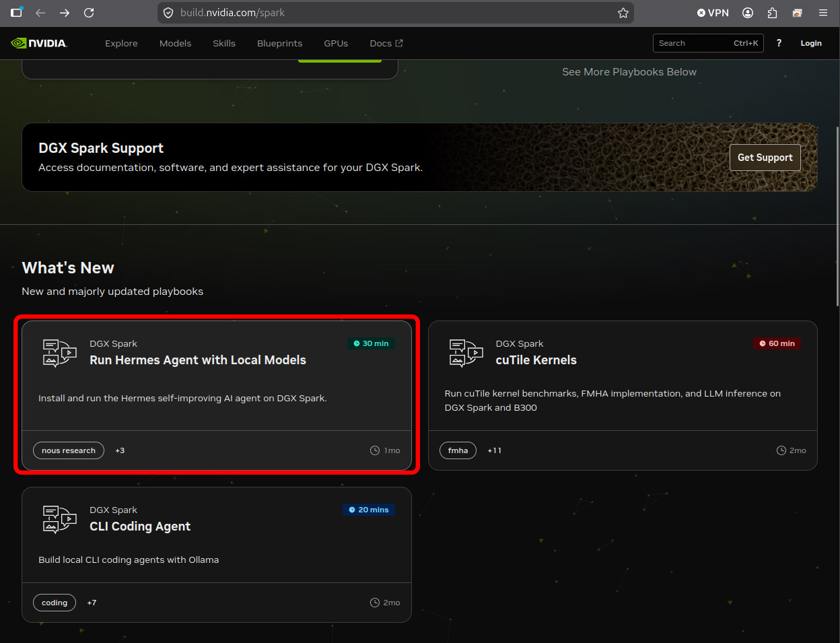Open Run Hermes Agent with Local Models
The height and width of the screenshot is (643, 840).
click(x=198, y=360)
